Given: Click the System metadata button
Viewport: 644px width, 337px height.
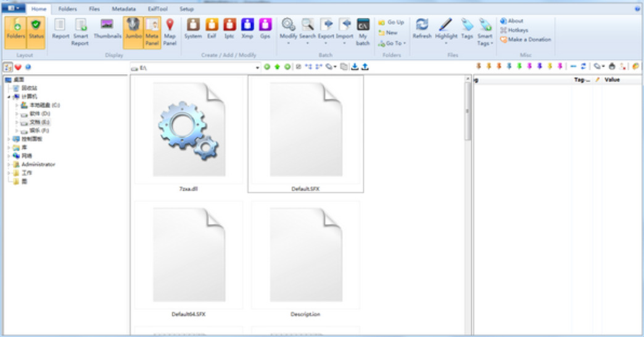Looking at the screenshot, I should point(193,29).
